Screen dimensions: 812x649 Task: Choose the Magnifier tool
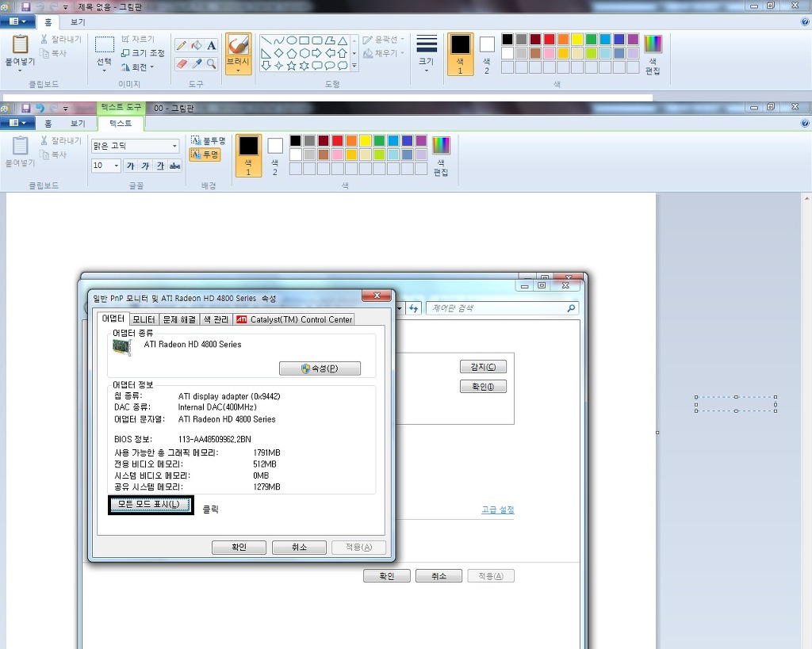tap(211, 63)
